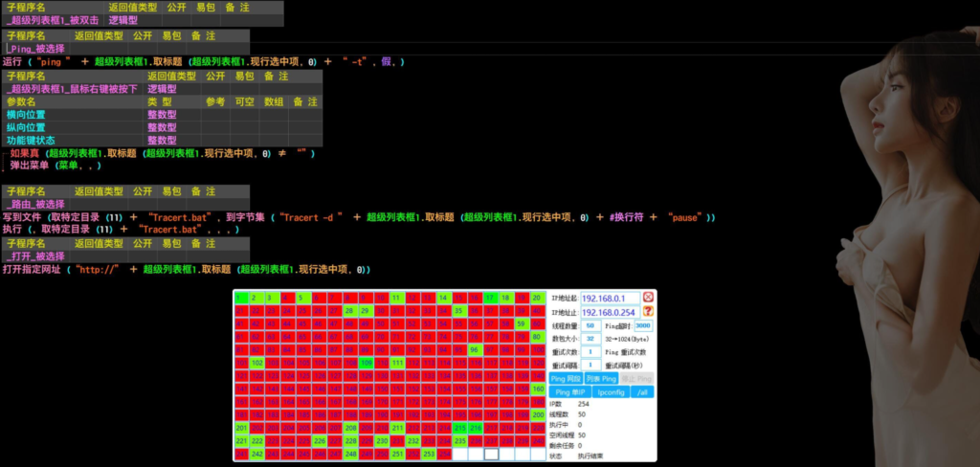Click the red X close icon

pyautogui.click(x=648, y=298)
